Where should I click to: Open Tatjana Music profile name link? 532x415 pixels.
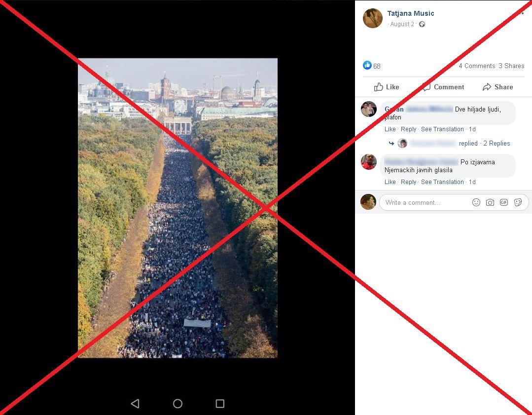click(x=411, y=13)
